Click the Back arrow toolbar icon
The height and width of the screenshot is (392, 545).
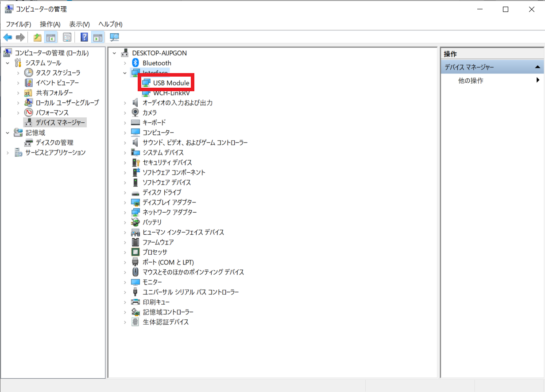click(8, 38)
